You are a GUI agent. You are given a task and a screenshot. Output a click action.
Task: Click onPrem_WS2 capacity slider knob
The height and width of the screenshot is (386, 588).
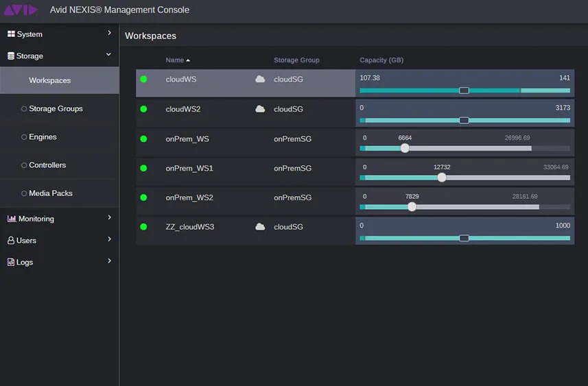[x=412, y=206]
